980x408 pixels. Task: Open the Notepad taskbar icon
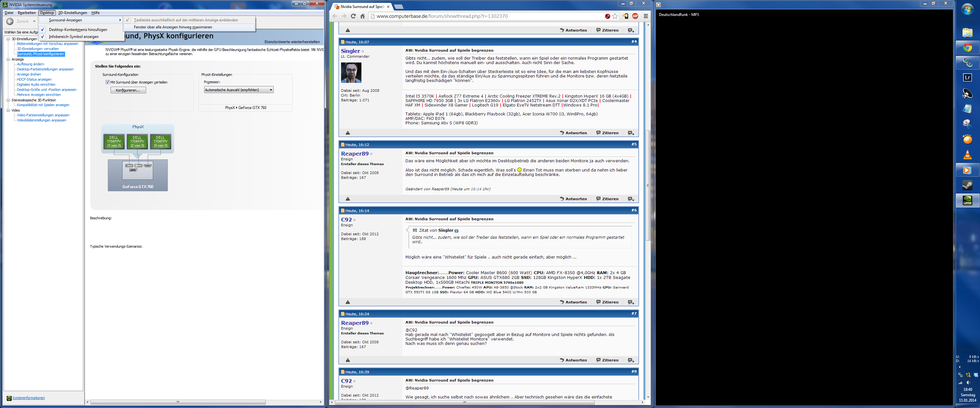click(x=967, y=109)
